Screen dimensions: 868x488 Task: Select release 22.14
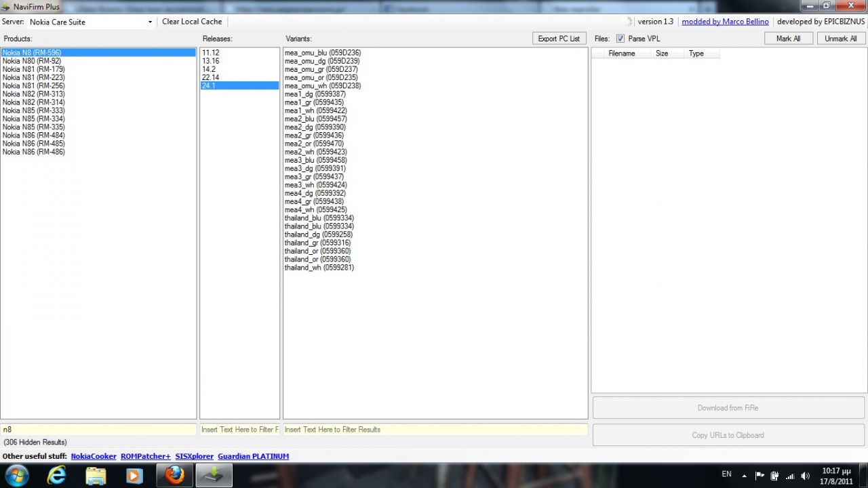239,77
